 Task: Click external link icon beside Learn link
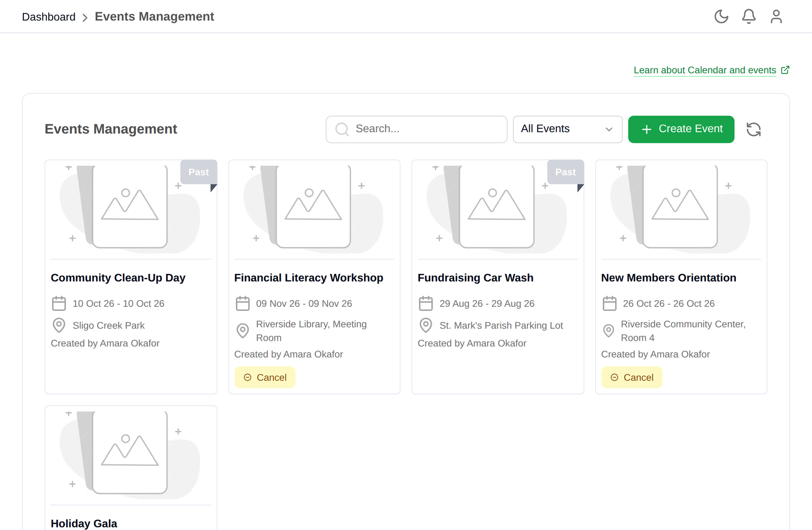[785, 70]
